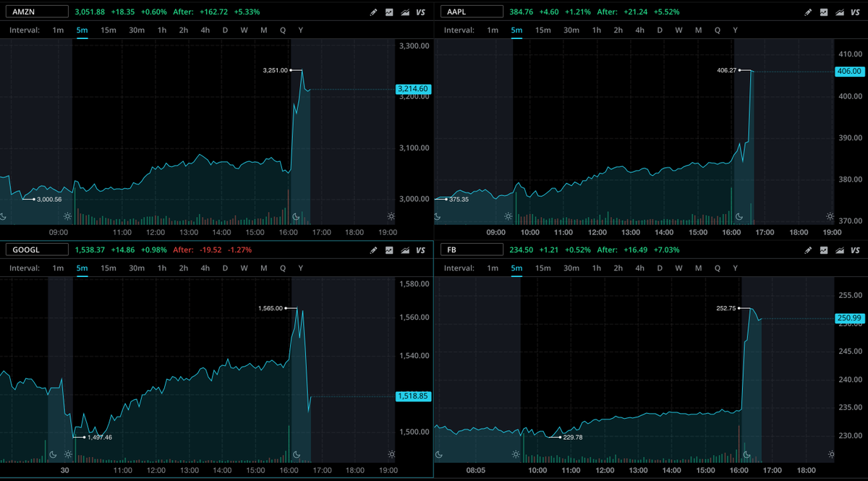This screenshot has height=481, width=868.
Task: Open chart type icon in FB panel
Action: [x=825, y=250]
